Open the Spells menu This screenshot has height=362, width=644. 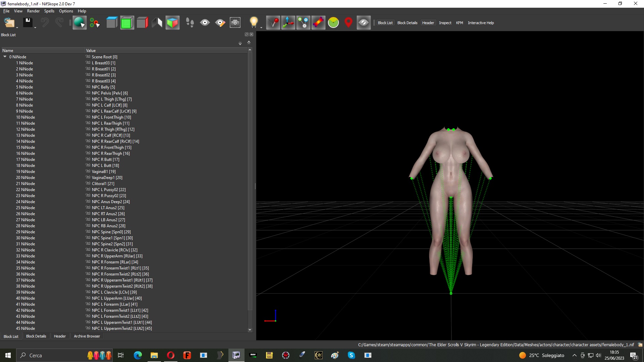tap(49, 11)
